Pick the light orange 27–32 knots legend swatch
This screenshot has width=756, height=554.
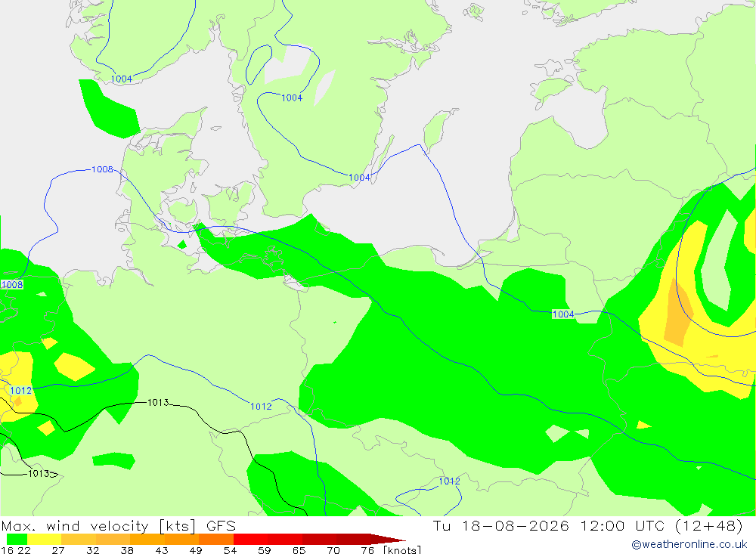[79, 539]
